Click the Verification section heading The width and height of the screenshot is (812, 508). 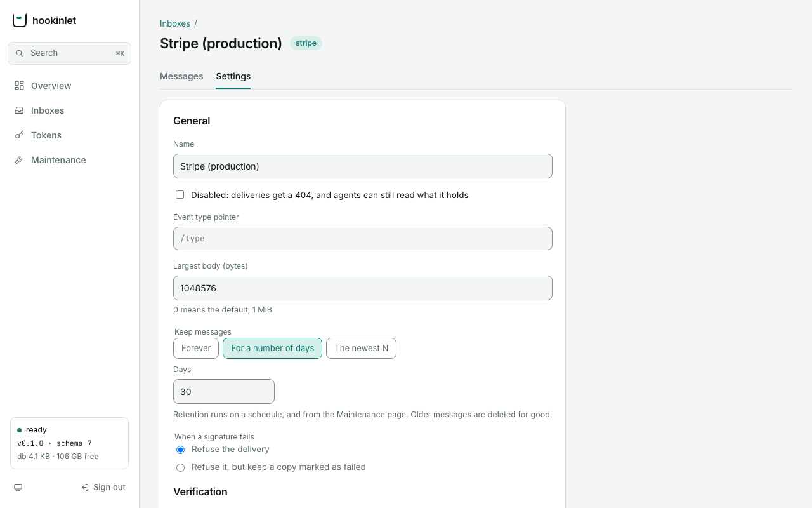pos(200,491)
